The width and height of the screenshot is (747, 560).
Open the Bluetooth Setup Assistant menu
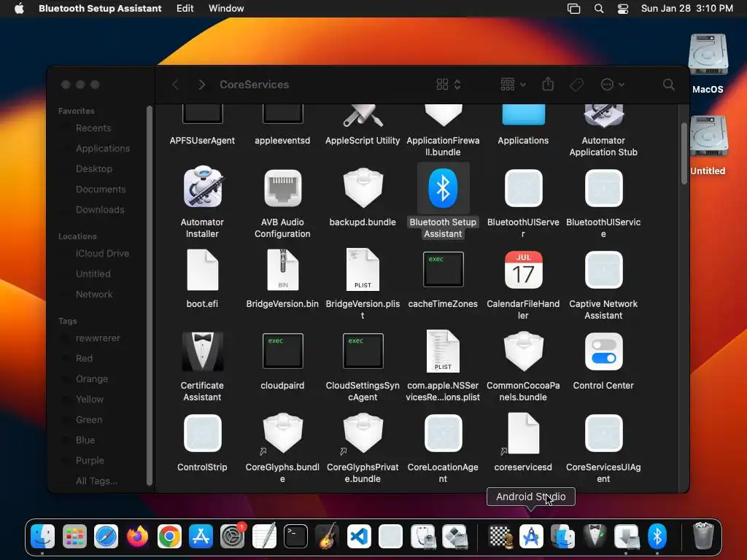coord(100,8)
